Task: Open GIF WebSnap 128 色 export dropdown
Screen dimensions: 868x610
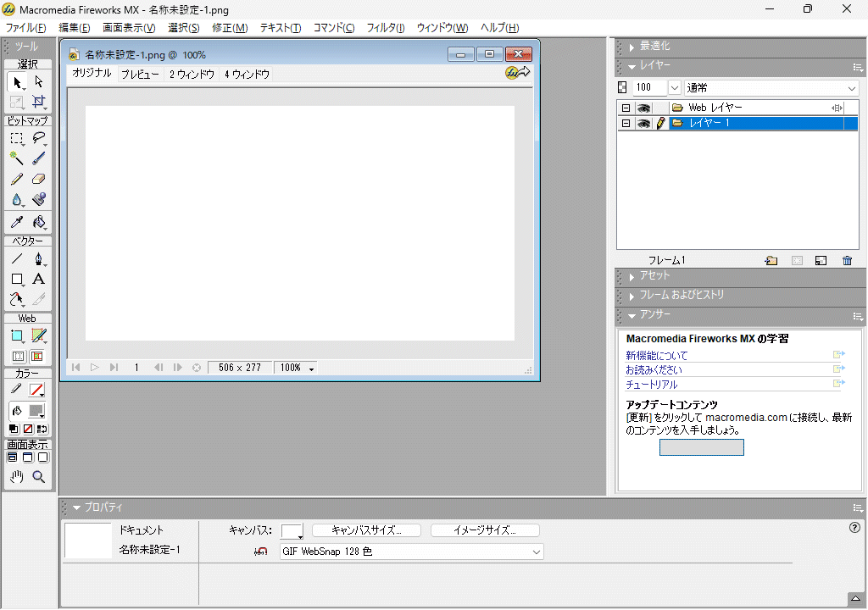Action: pos(536,552)
